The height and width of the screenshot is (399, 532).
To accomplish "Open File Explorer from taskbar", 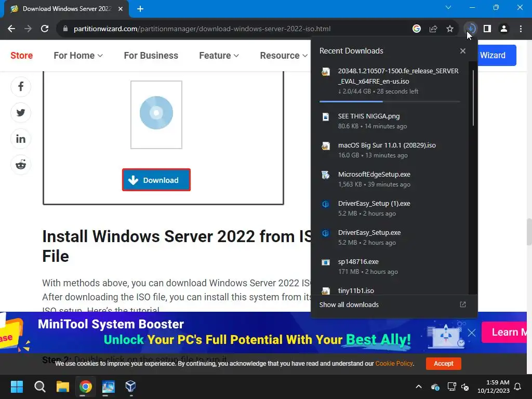I will click(x=63, y=387).
